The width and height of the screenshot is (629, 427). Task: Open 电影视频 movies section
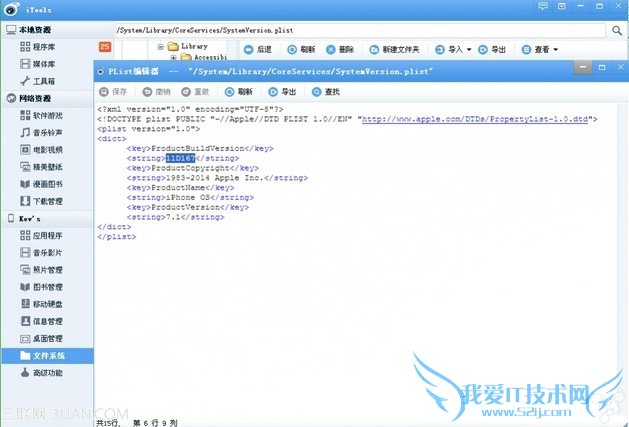click(42, 150)
